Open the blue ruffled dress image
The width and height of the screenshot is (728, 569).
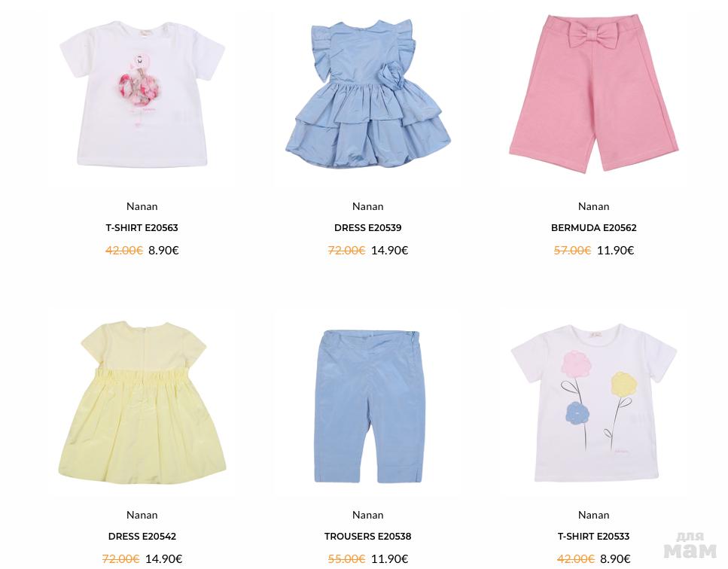click(367, 95)
